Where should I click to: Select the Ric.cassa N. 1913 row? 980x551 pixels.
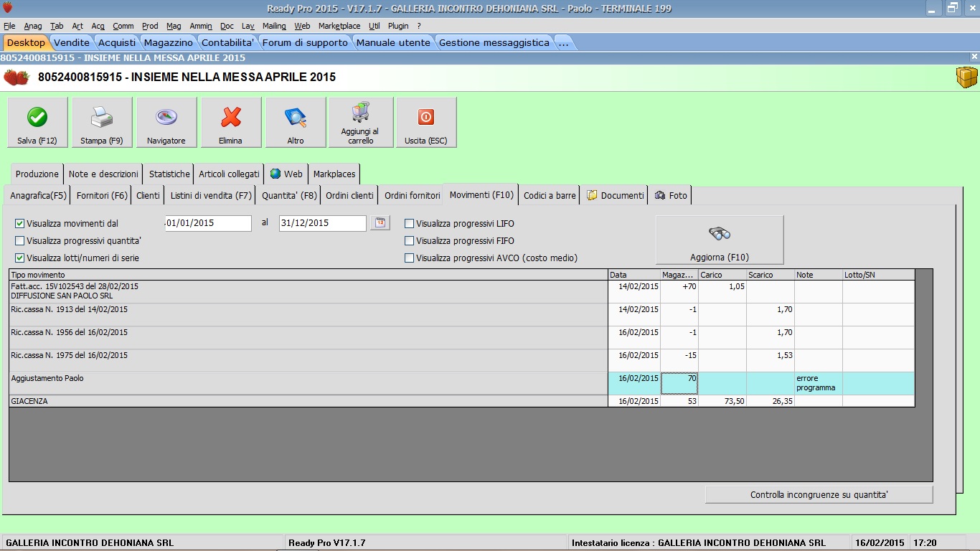pyautogui.click(x=462, y=314)
